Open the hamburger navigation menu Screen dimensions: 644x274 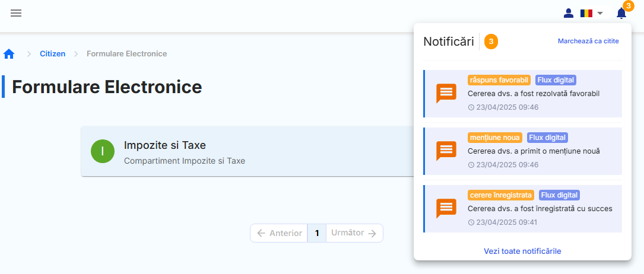click(16, 13)
